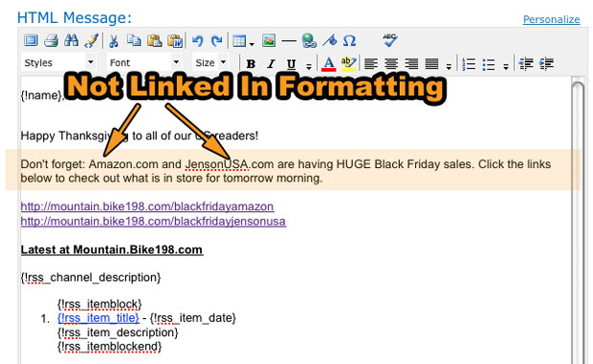Click the Personalize link
Image resolution: width=593 pixels, height=364 pixels.
[x=552, y=19]
